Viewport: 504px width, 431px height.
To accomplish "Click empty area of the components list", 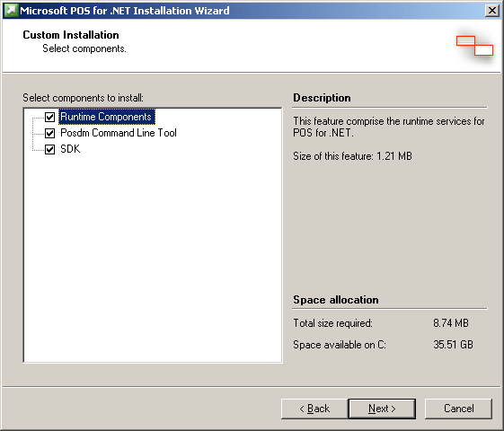I will 153,257.
